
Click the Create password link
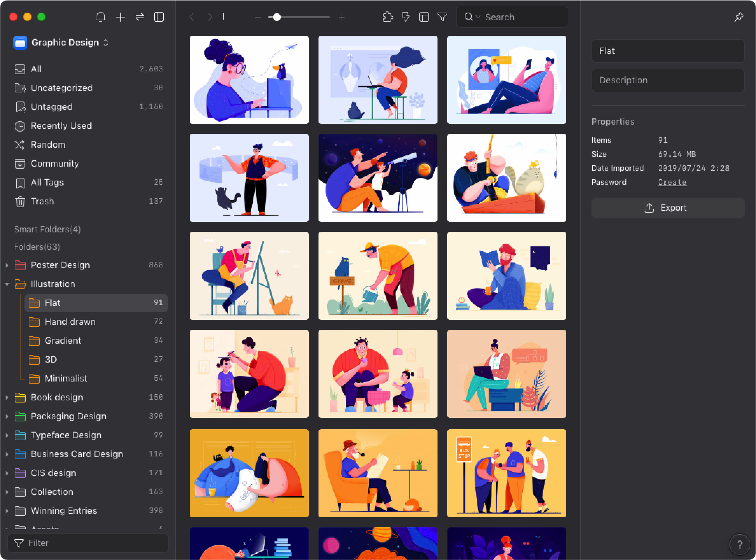tap(672, 182)
